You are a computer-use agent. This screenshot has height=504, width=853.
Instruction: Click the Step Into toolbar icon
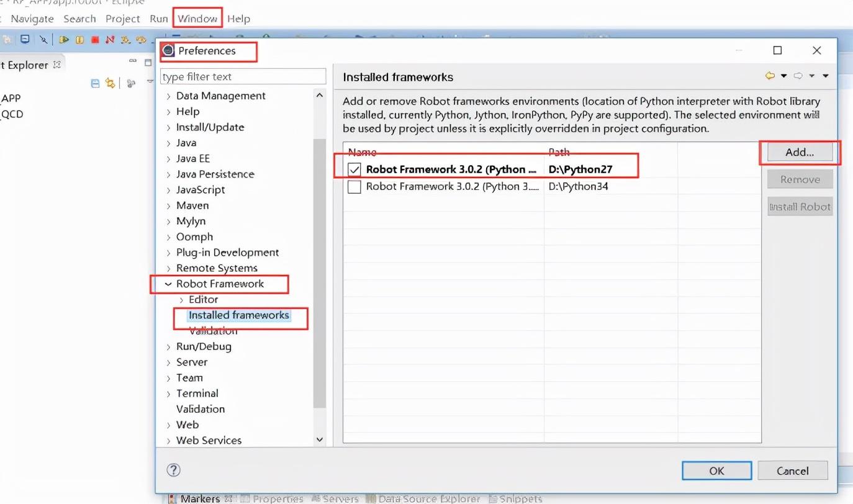click(125, 39)
